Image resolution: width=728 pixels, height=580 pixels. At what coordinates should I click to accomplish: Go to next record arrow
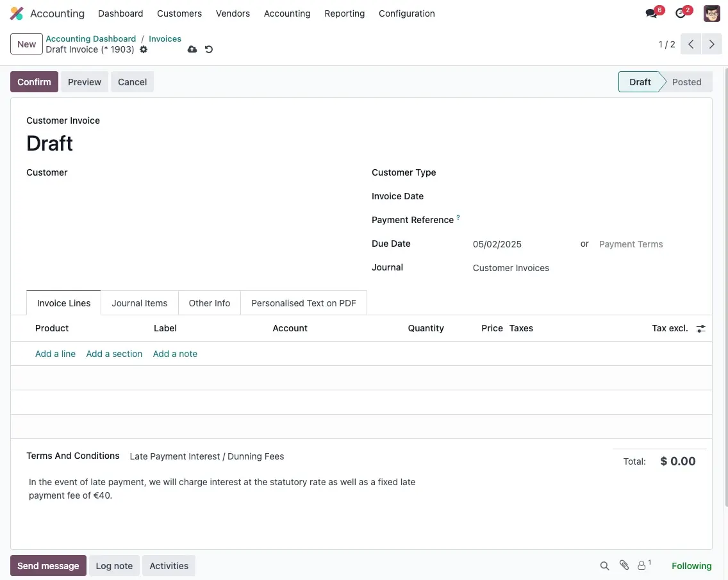click(x=711, y=44)
